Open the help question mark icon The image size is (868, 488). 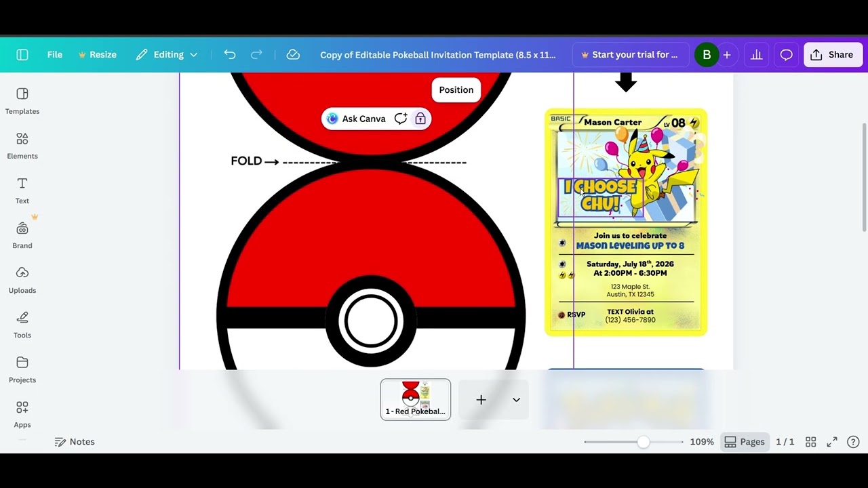tap(854, 442)
